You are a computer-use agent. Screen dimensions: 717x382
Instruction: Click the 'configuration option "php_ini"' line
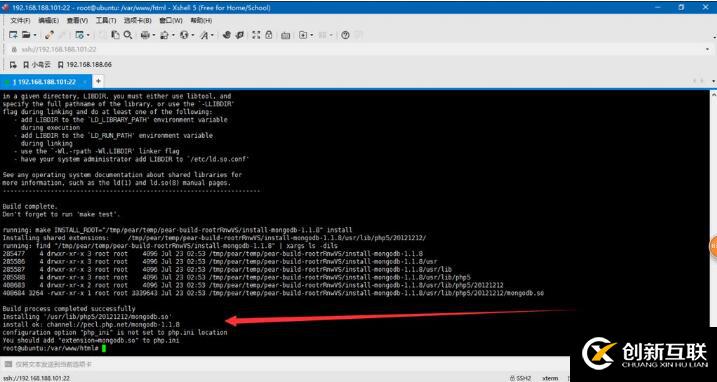click(115, 333)
